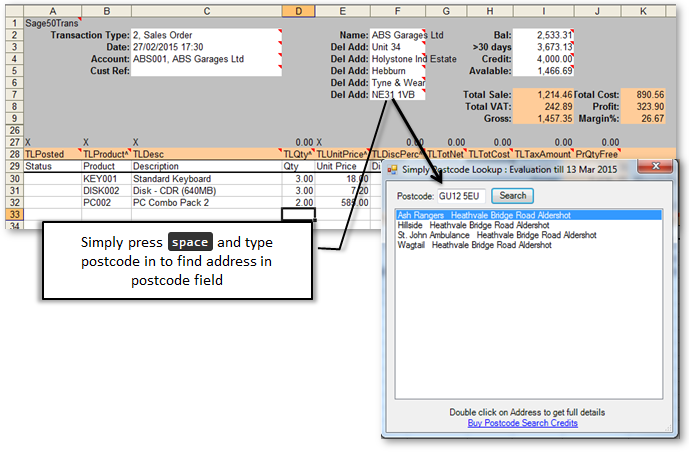Click the Gross value 1,457.35
Image resolution: width=689 pixels, height=453 pixels.
544,118
